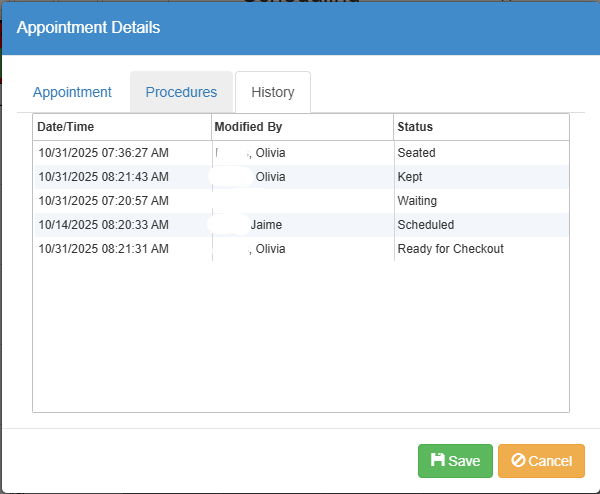
Task: Click Jaime in the Modified By column
Action: [x=266, y=225]
